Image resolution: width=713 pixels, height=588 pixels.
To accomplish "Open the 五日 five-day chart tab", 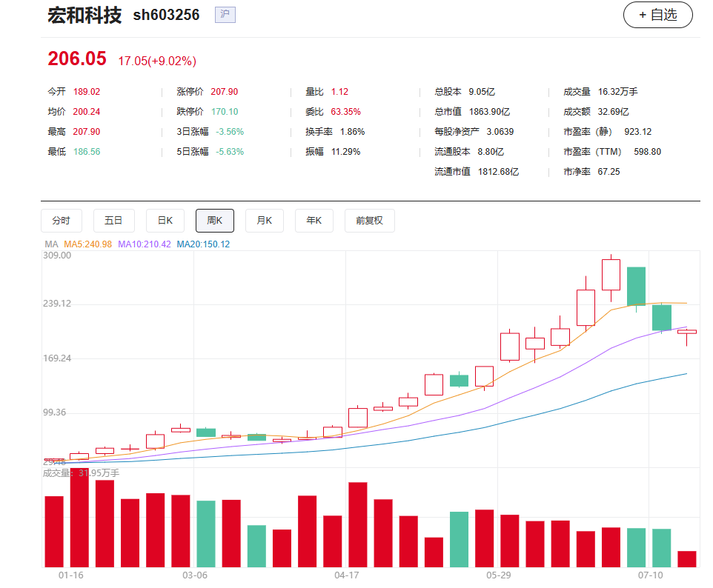I will tap(113, 221).
